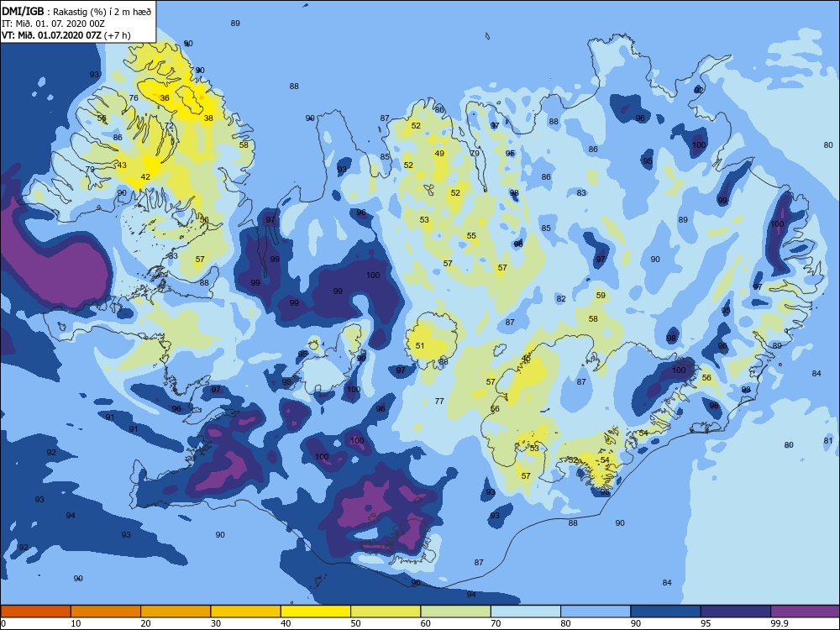Image resolution: width=840 pixels, height=630 pixels.
Task: Pick the indigo 95–99.9 legend swatch
Action: tap(736, 612)
